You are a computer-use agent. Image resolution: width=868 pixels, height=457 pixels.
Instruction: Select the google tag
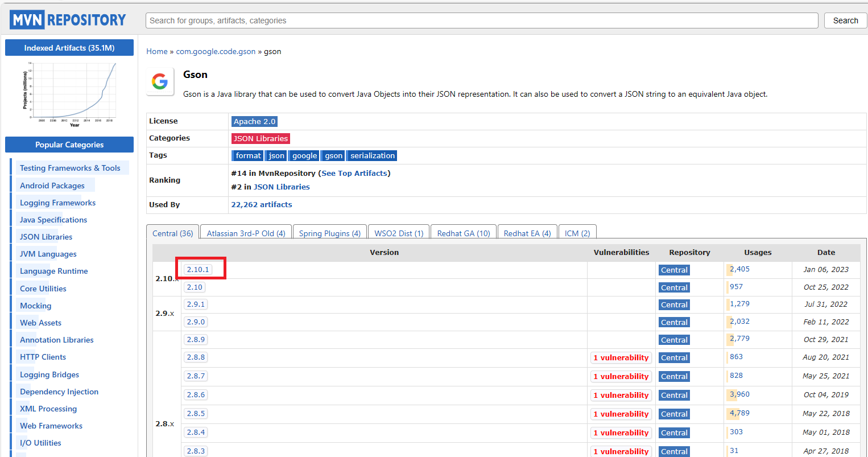pos(305,155)
